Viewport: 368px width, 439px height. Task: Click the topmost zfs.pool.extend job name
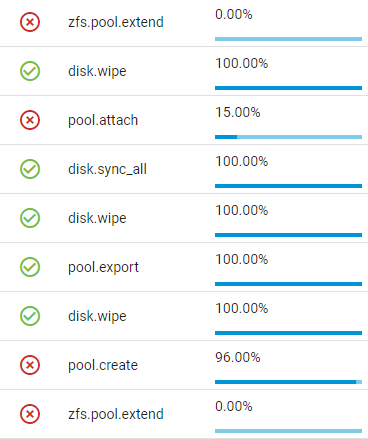click(x=116, y=22)
